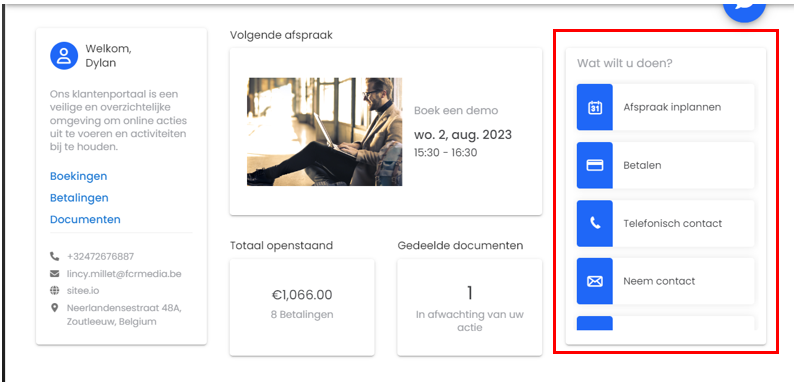Click the Wat wilt u doen? heading
Viewport: 801px width, 382px height.
pos(625,63)
